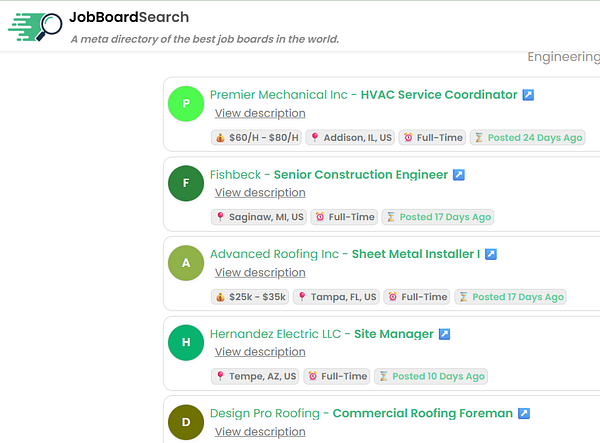Click hourglass icon on Fishbeck listing
The width and height of the screenshot is (600, 443).
click(x=391, y=217)
